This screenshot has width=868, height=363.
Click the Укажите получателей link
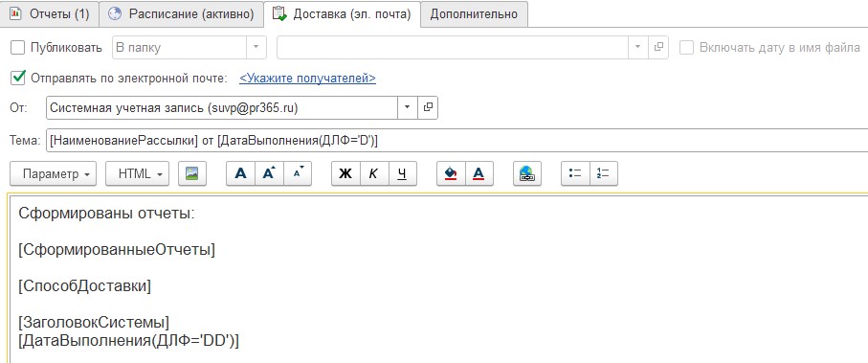point(307,79)
